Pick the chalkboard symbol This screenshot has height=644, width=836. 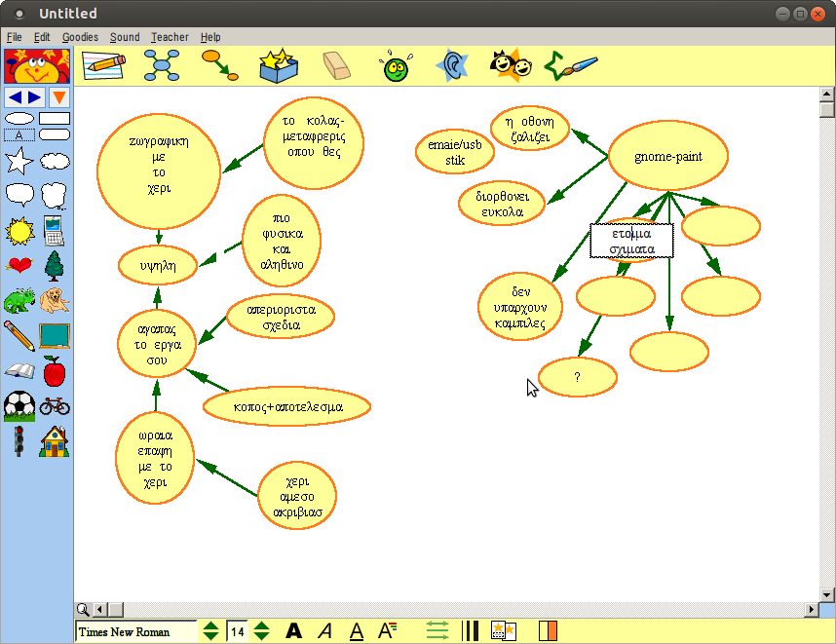point(55,336)
